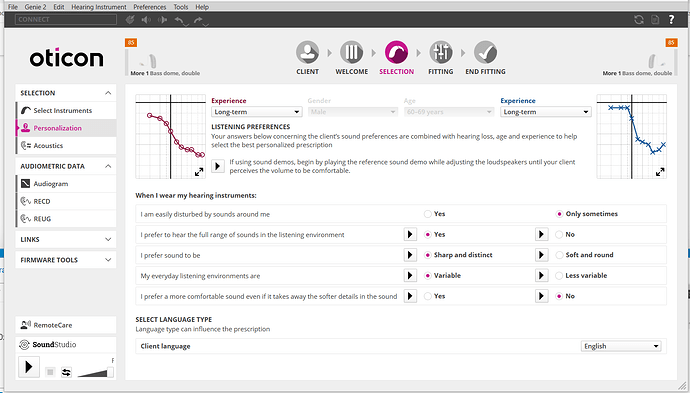Open the Client language dropdown
The width and height of the screenshot is (690, 393).
pyautogui.click(x=620, y=346)
